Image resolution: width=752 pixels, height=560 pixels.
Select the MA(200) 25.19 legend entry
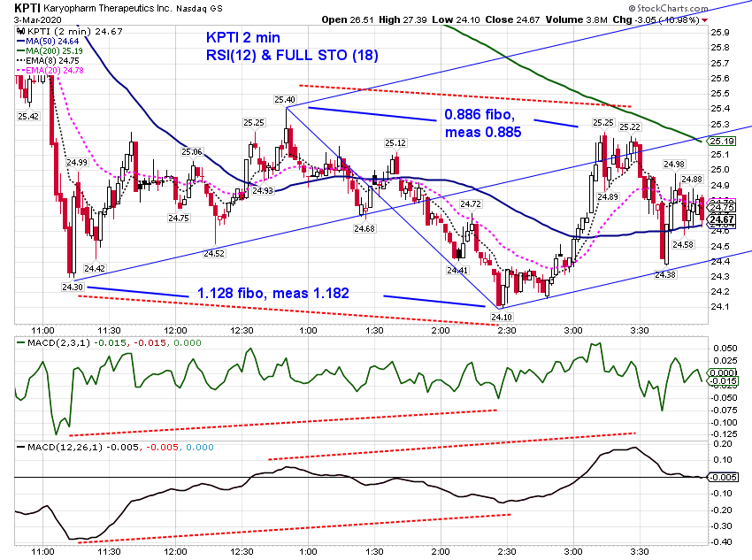(x=50, y=50)
